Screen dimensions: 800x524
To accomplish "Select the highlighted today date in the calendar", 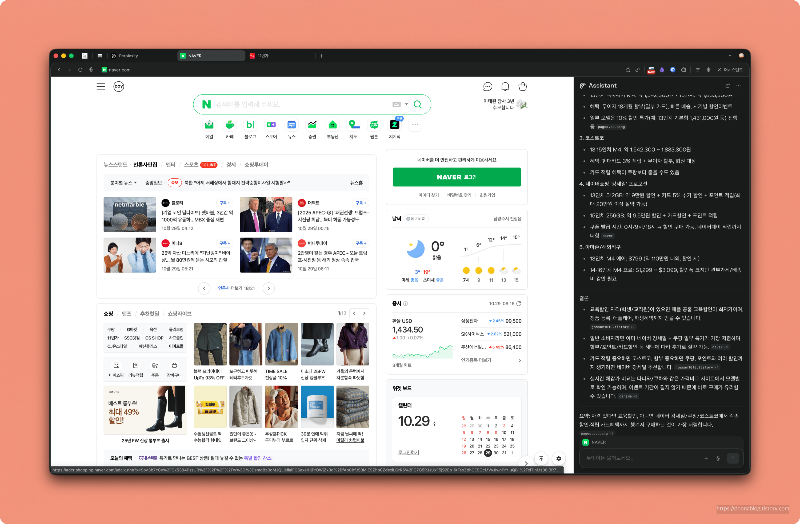I will click(488, 453).
